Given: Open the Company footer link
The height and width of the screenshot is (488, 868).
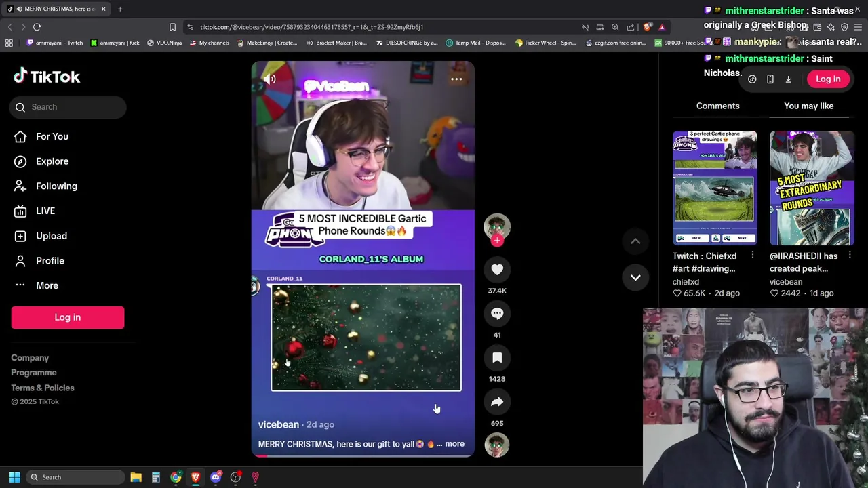Looking at the screenshot, I should (30, 358).
